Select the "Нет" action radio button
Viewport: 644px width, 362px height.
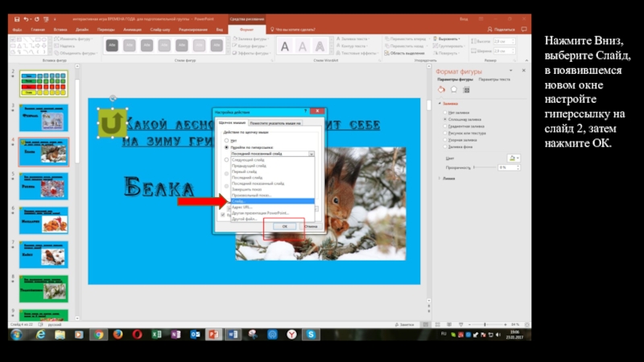tap(225, 141)
